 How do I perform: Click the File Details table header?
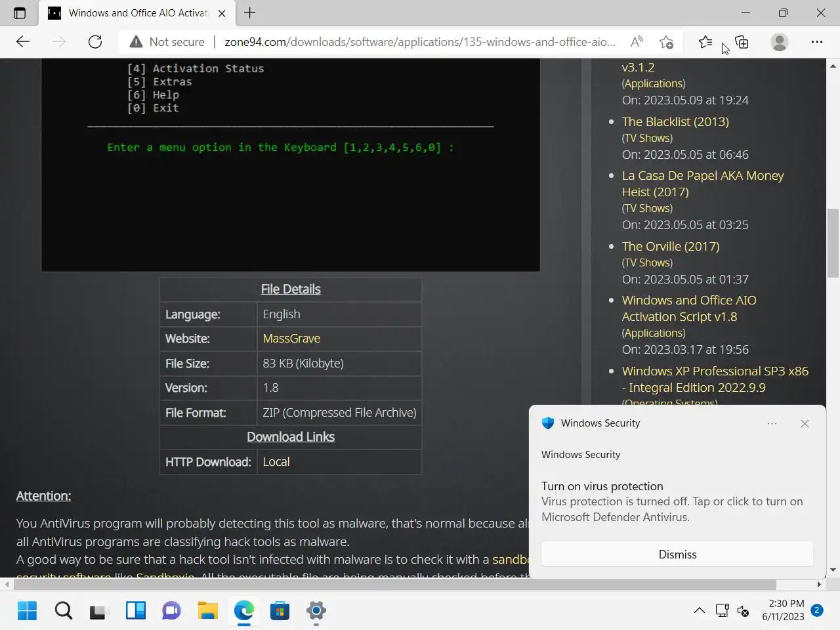click(291, 289)
